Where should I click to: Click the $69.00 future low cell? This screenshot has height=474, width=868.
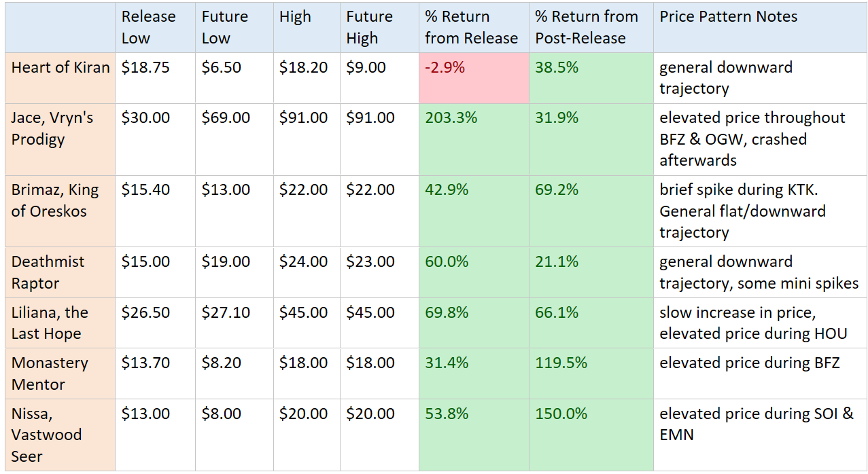(x=234, y=139)
